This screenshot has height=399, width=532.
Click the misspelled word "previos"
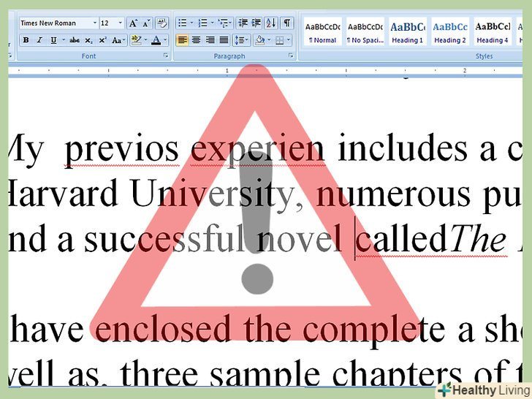coord(122,150)
